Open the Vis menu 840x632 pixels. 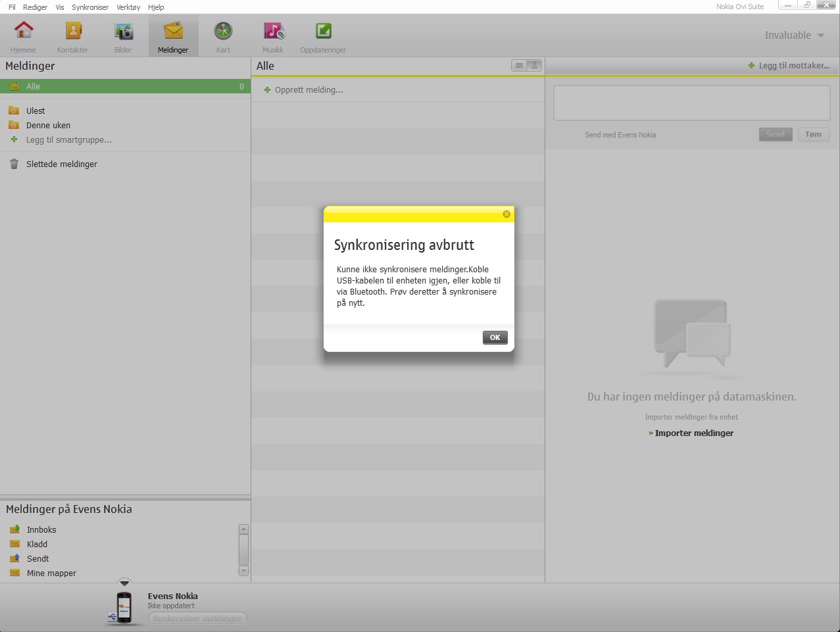coord(60,7)
